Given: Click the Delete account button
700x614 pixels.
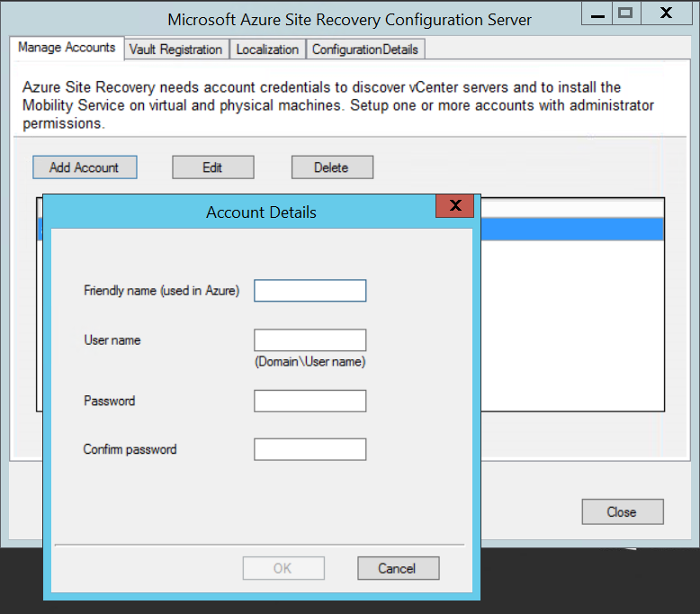Looking at the screenshot, I should pos(332,167).
